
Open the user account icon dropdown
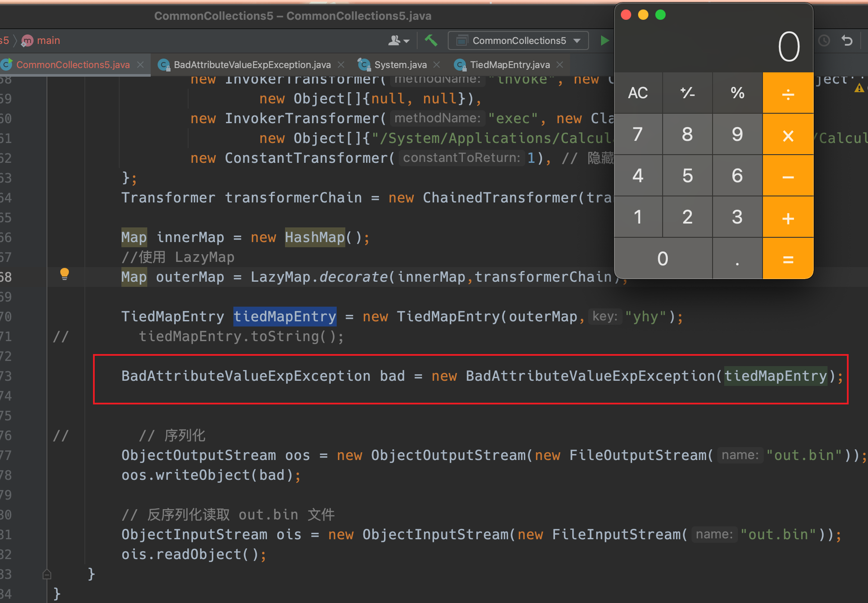point(398,40)
